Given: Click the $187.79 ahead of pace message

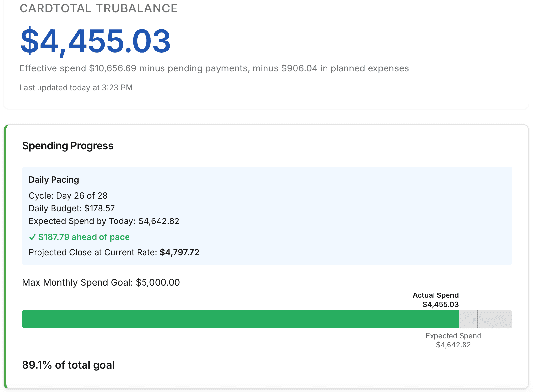Looking at the screenshot, I should (84, 237).
